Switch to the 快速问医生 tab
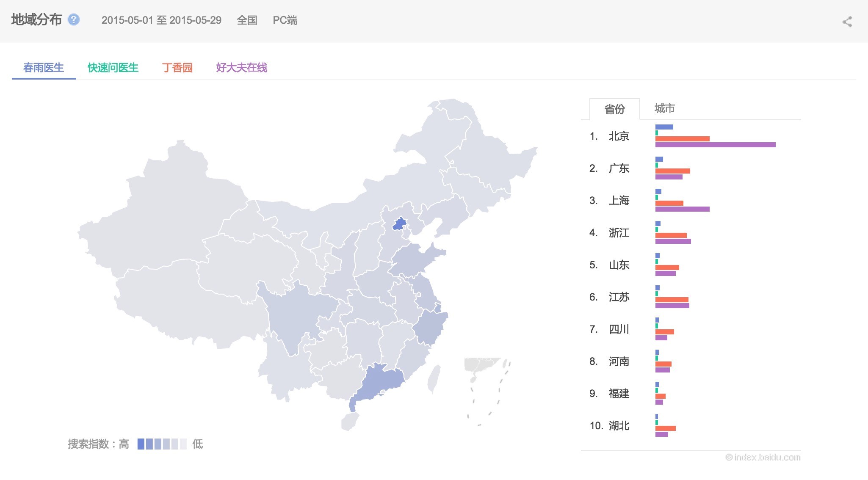Image resolution: width=868 pixels, height=480 pixels. tap(113, 68)
